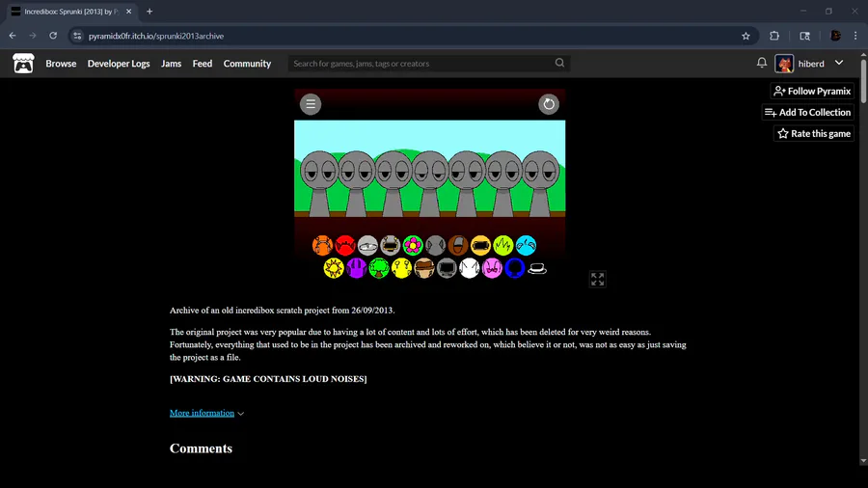The height and width of the screenshot is (488, 868).
Task: Select the red spiky character icon
Action: click(x=345, y=245)
